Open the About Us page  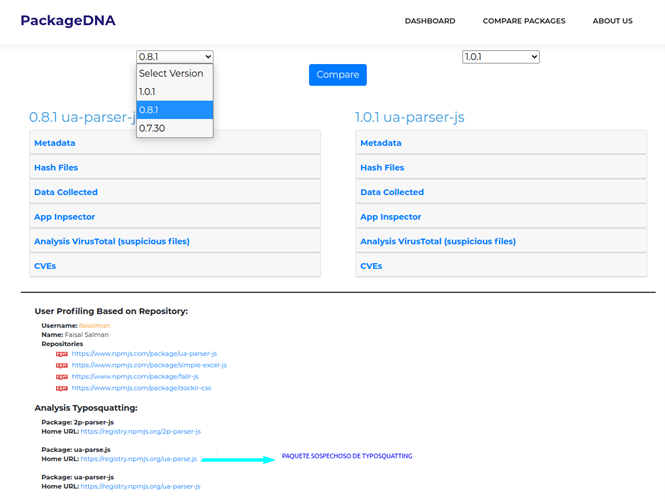click(612, 21)
